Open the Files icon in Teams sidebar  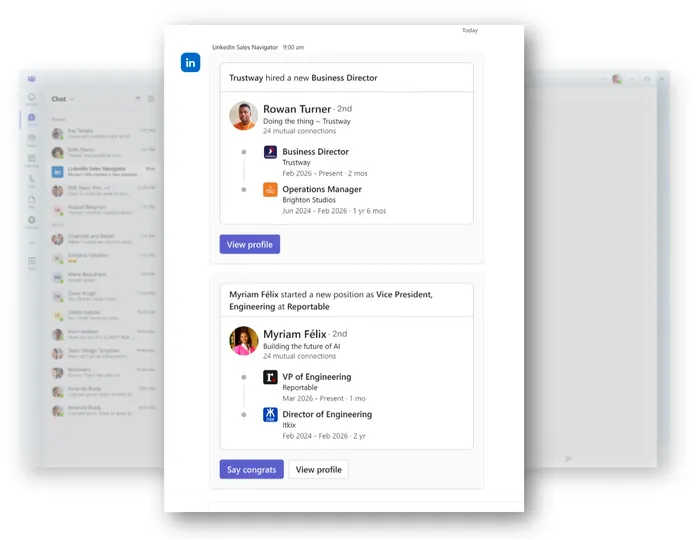(x=32, y=201)
